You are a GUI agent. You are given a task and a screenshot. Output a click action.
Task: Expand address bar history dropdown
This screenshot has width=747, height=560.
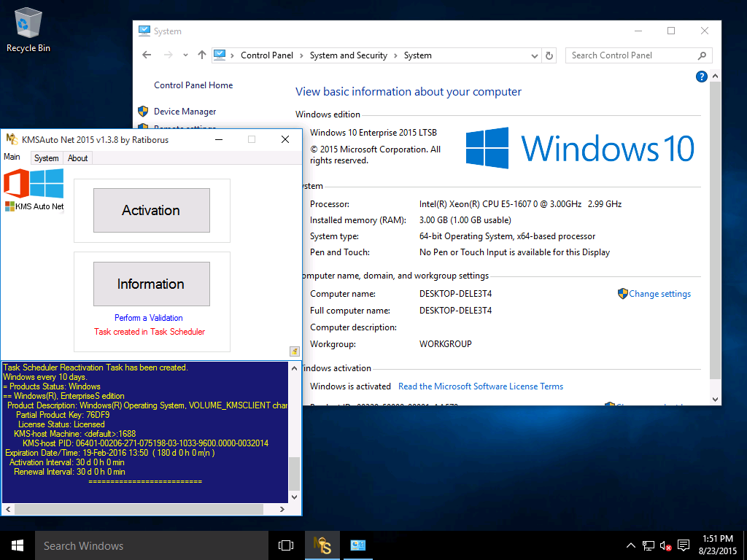[x=534, y=55]
